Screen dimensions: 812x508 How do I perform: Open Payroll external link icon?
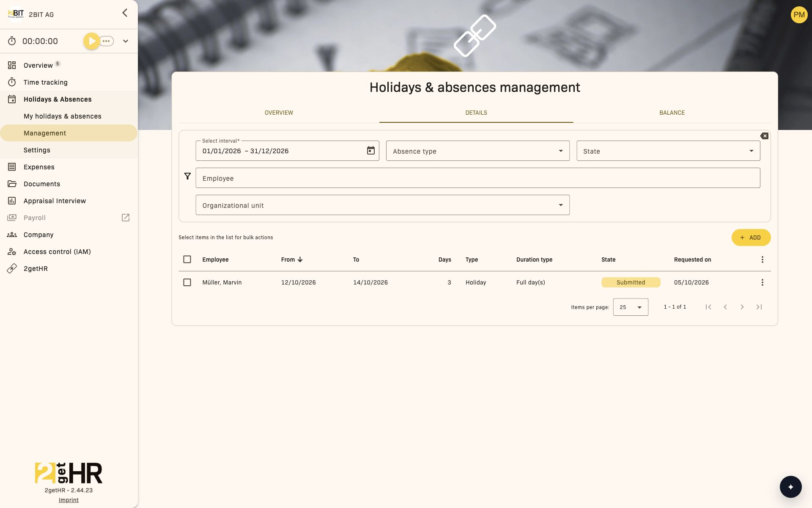tap(126, 218)
